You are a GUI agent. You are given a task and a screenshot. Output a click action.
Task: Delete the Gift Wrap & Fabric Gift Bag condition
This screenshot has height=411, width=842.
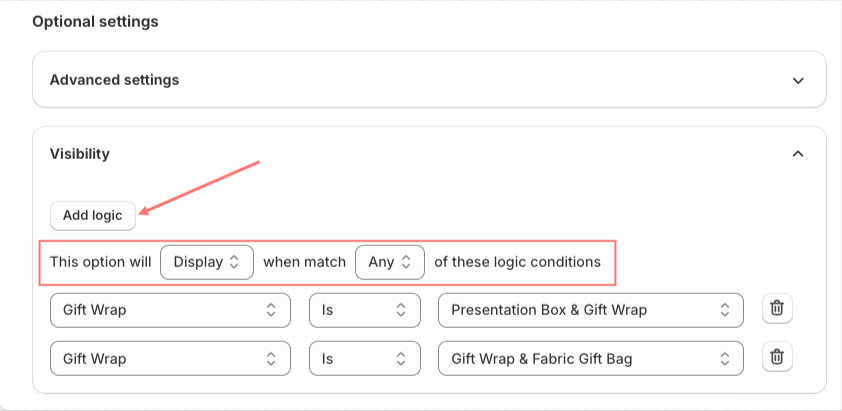point(777,356)
